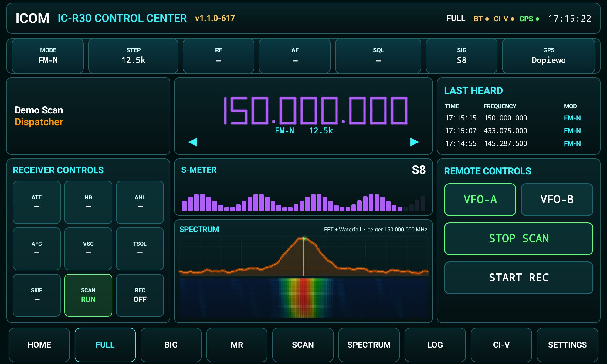Open the LOG tab
This screenshot has height=364, width=607.
coord(435,345)
